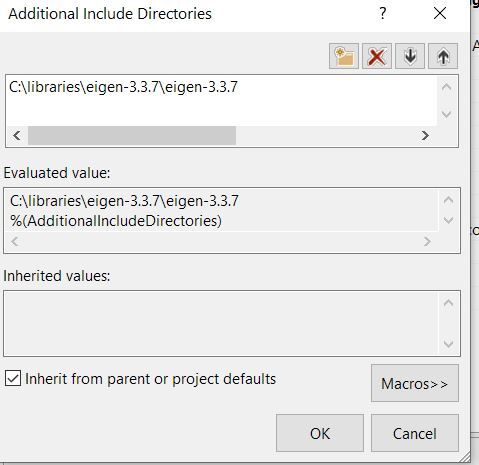Move the selected line up
479x465 pixels.
[443, 56]
